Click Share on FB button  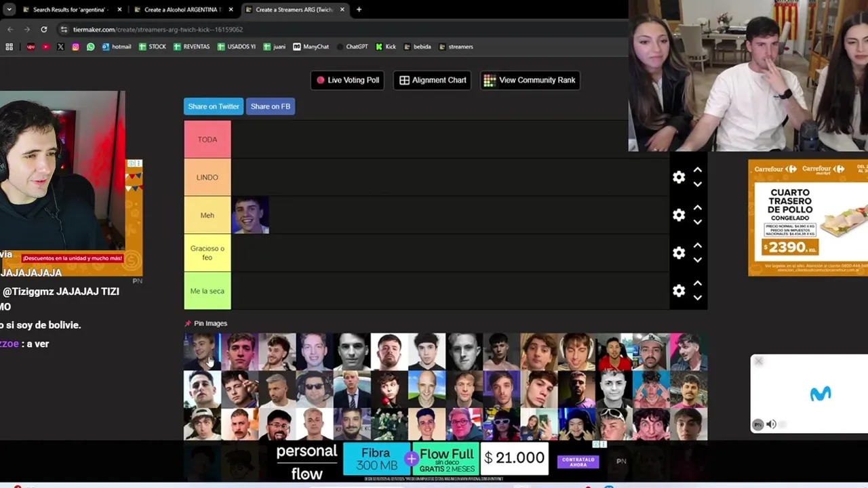click(x=270, y=106)
